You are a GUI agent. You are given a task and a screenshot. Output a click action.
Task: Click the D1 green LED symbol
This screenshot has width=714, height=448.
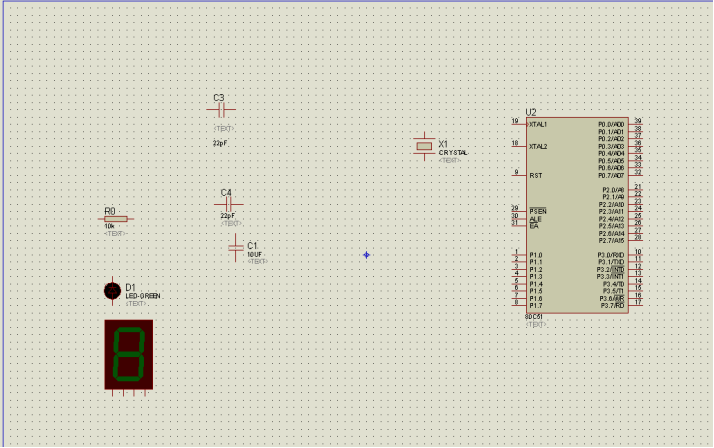pyautogui.click(x=112, y=290)
